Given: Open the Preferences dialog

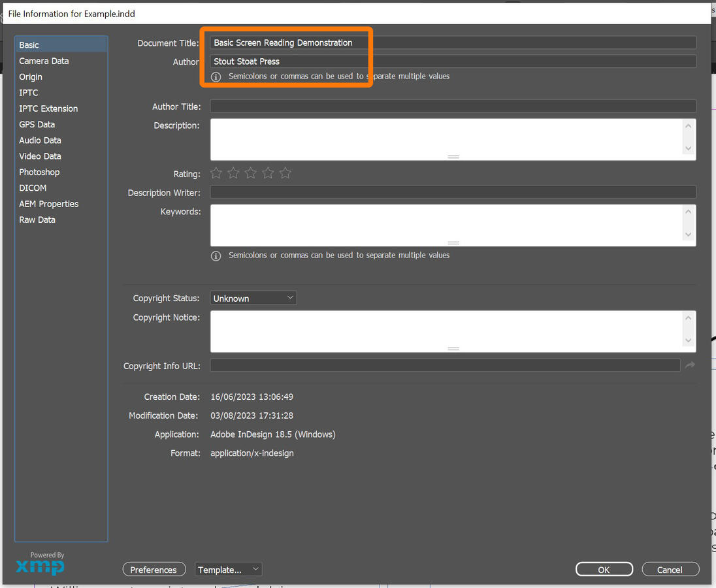Looking at the screenshot, I should point(154,569).
